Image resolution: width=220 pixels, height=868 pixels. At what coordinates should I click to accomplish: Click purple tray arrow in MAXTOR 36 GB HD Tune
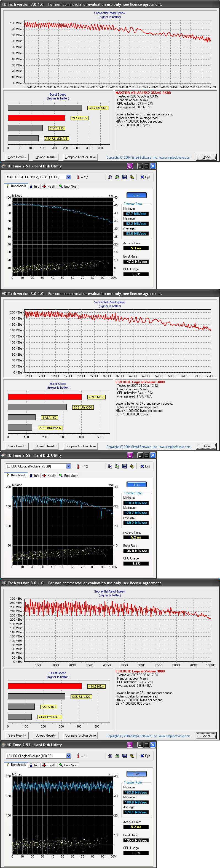130,166
